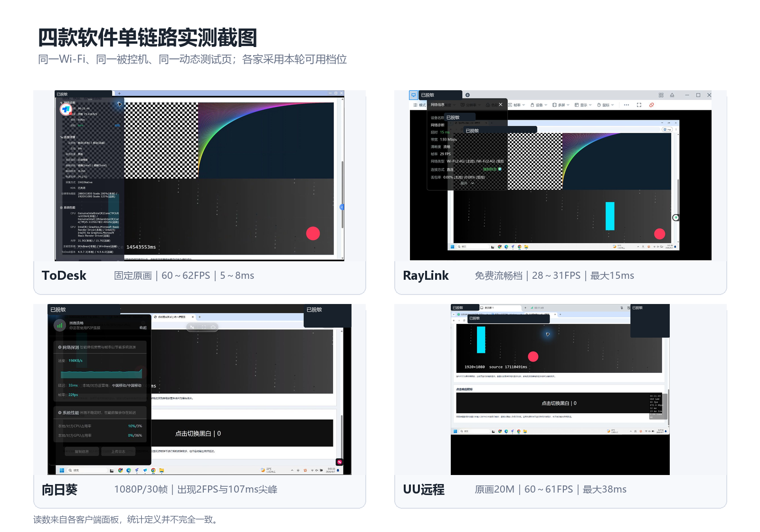Click the ToDesk logo icon in the diagnostics panel
This screenshot has width=760, height=532.
point(66,109)
